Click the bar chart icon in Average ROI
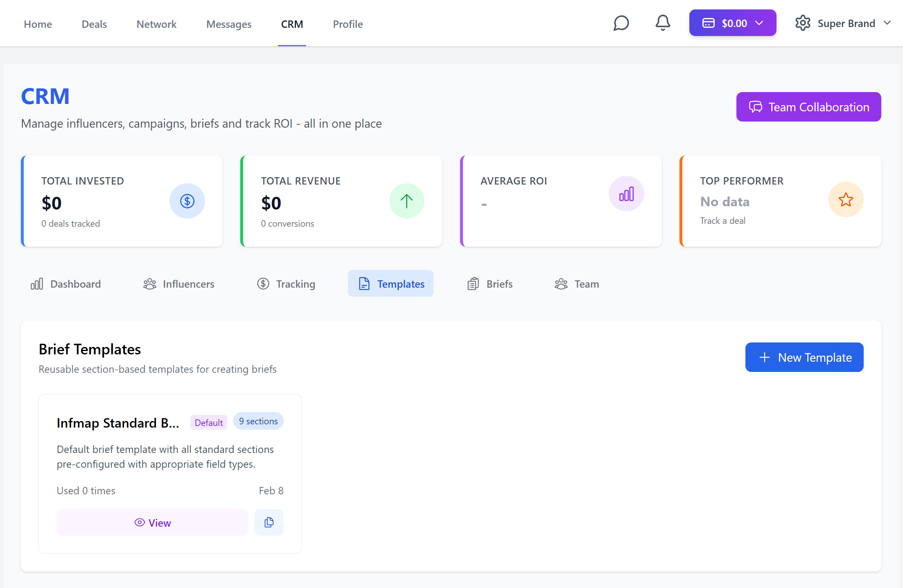 point(626,194)
